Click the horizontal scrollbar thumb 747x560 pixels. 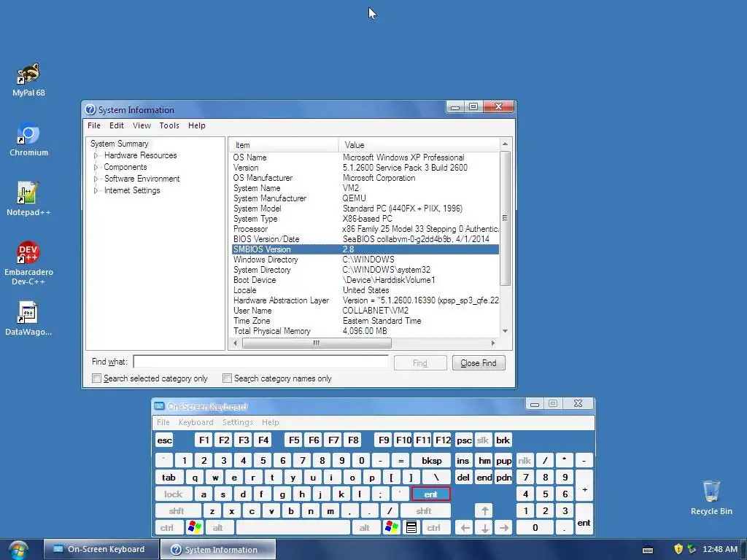[317, 343]
